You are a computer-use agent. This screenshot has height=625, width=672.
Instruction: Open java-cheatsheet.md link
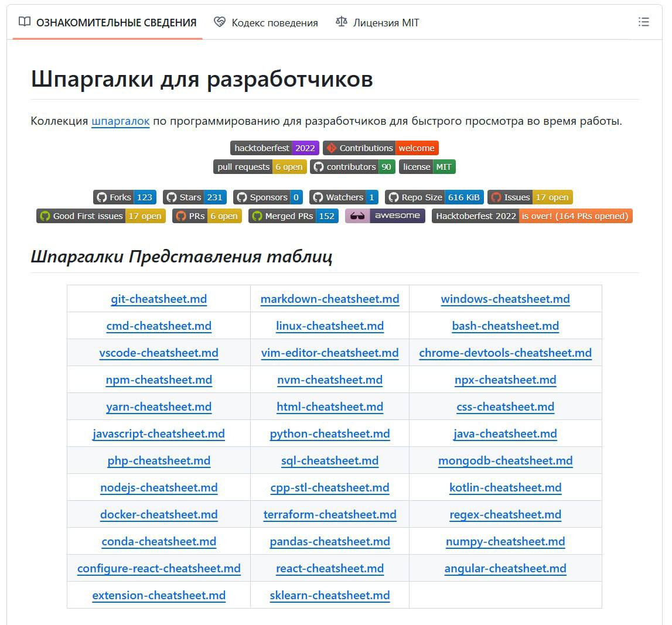pos(505,434)
